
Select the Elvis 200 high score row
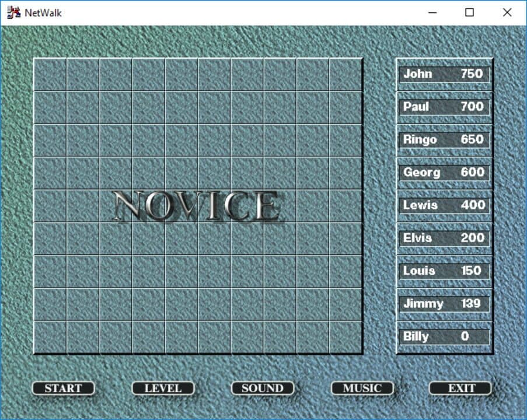[444, 238]
